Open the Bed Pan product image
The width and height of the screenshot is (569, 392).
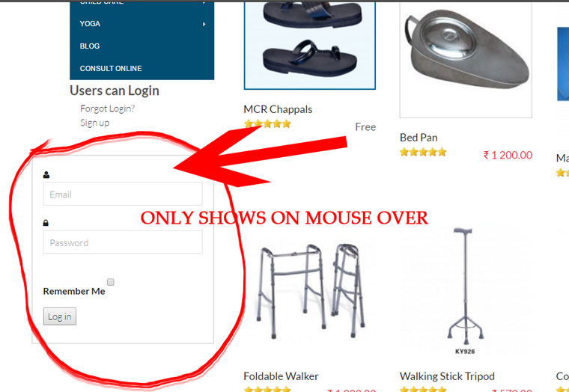(x=466, y=59)
